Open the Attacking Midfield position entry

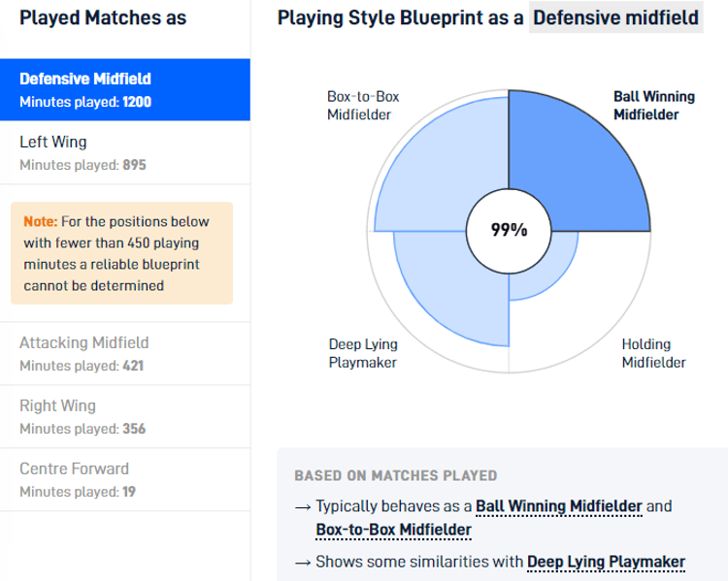pyautogui.click(x=124, y=353)
